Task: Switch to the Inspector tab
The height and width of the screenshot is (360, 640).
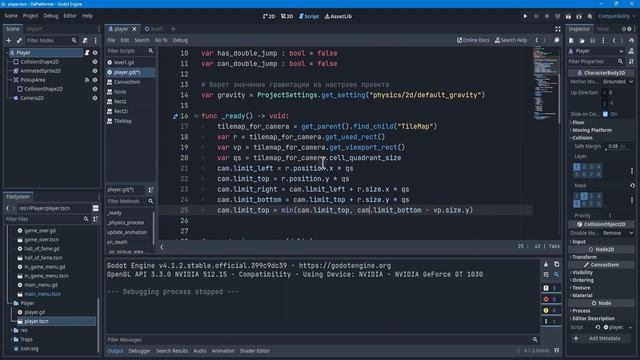Action: pyautogui.click(x=579, y=29)
